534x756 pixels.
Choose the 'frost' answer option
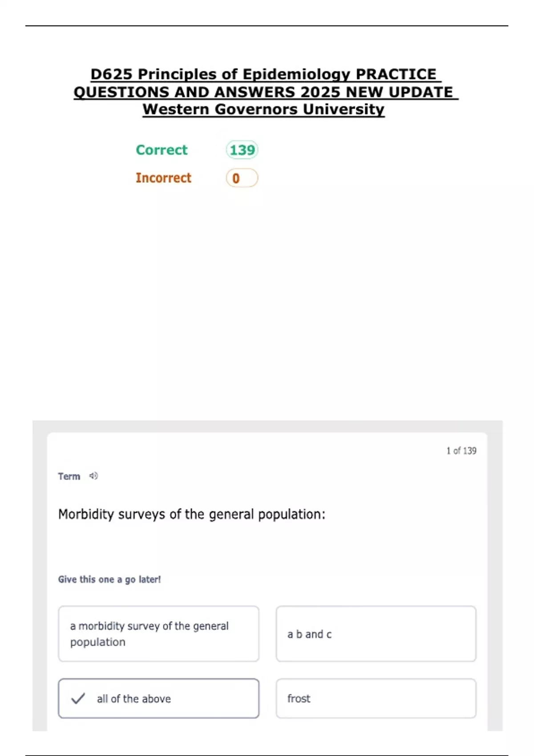pos(376,699)
